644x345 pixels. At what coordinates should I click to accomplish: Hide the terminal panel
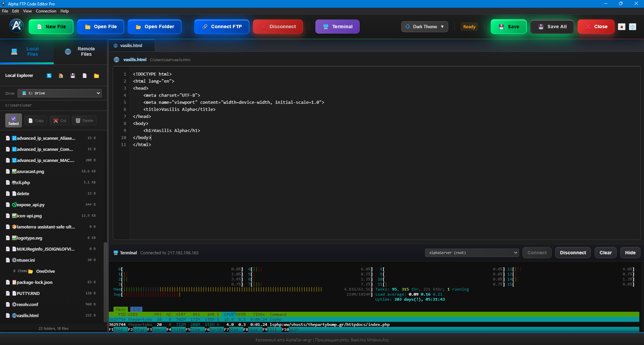click(630, 252)
